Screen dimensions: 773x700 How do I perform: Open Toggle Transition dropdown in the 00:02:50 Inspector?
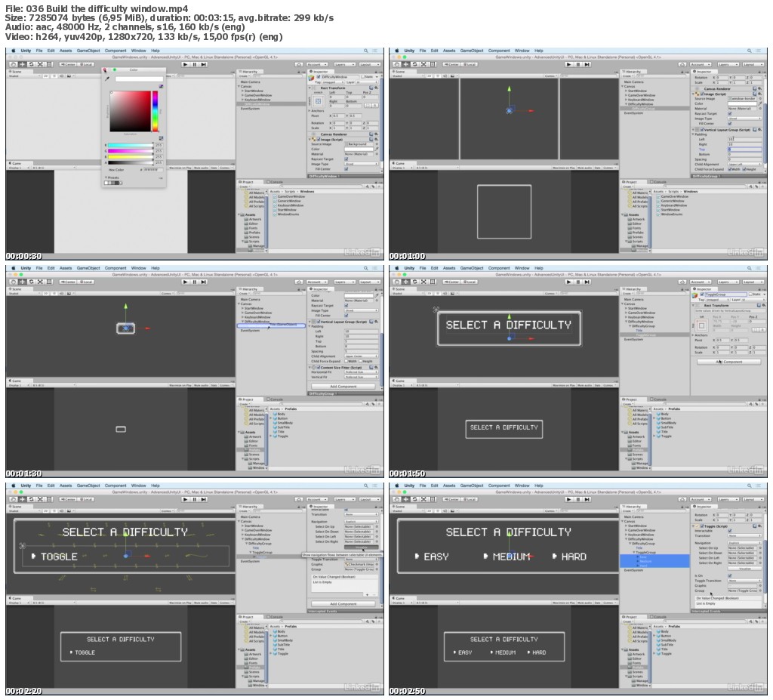tap(744, 581)
